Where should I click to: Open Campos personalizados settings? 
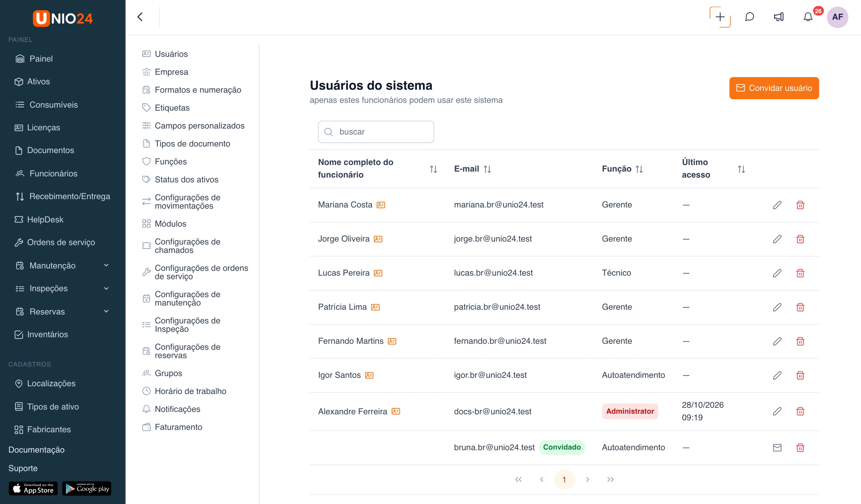[x=199, y=125]
